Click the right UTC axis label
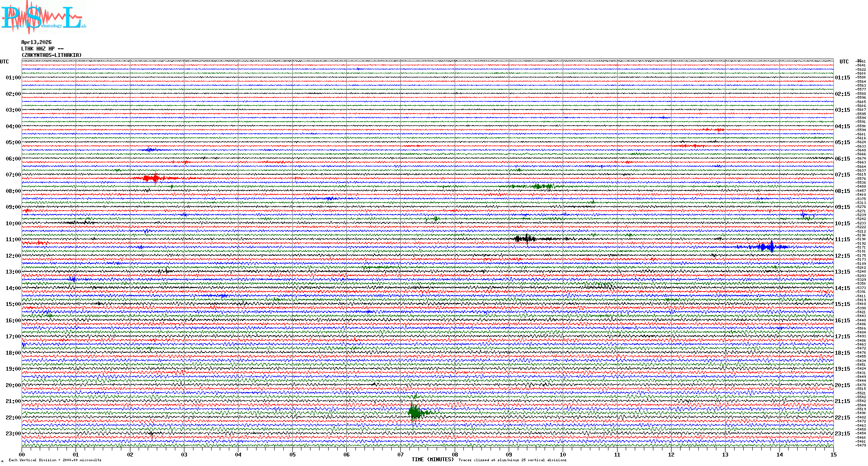Screen dimensions: 868x466 tap(844, 62)
